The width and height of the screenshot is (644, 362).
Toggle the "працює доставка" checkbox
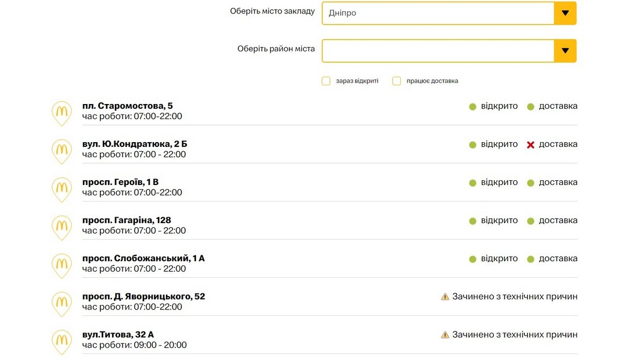(x=397, y=81)
